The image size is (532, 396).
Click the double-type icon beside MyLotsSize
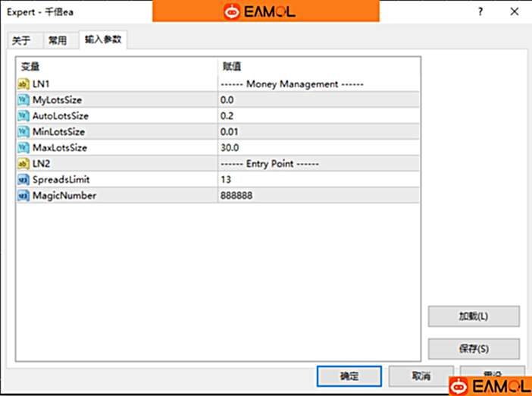[x=23, y=99]
